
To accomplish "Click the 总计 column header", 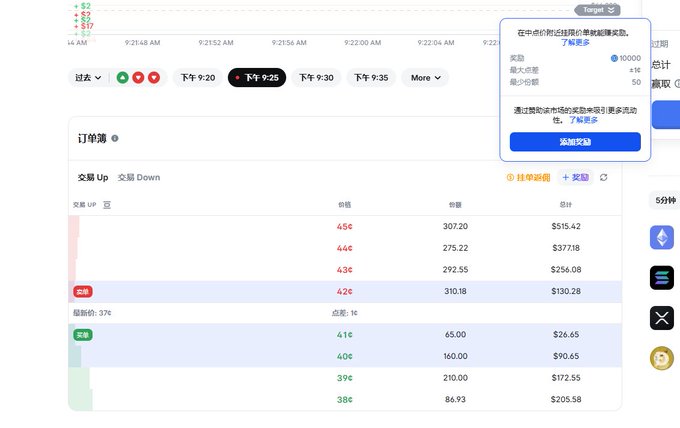I will [x=566, y=205].
